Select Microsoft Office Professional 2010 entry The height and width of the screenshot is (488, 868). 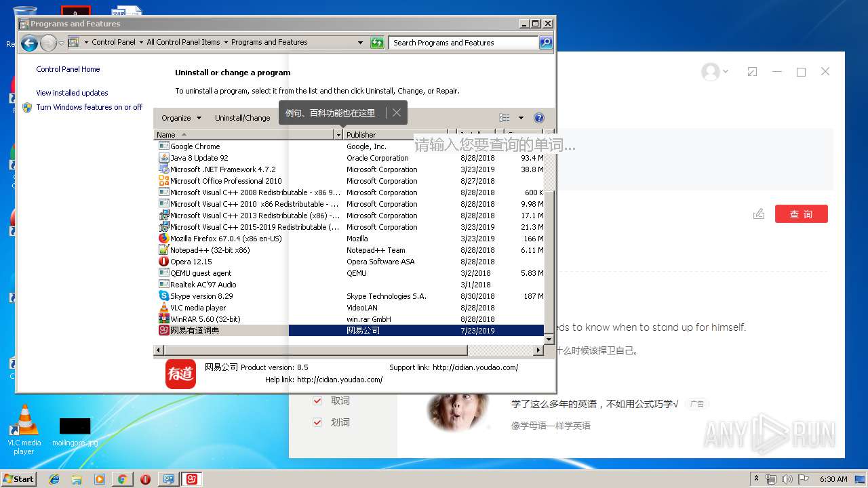click(226, 181)
